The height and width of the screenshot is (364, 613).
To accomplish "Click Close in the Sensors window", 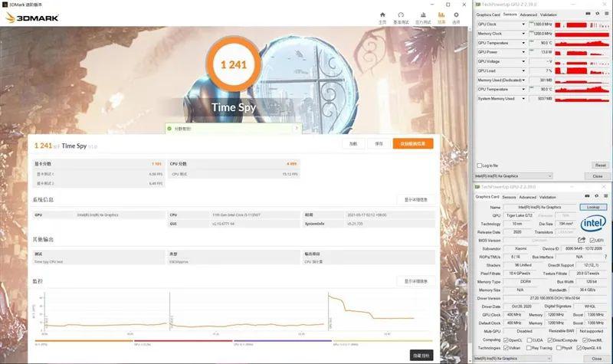I will pyautogui.click(x=598, y=176).
